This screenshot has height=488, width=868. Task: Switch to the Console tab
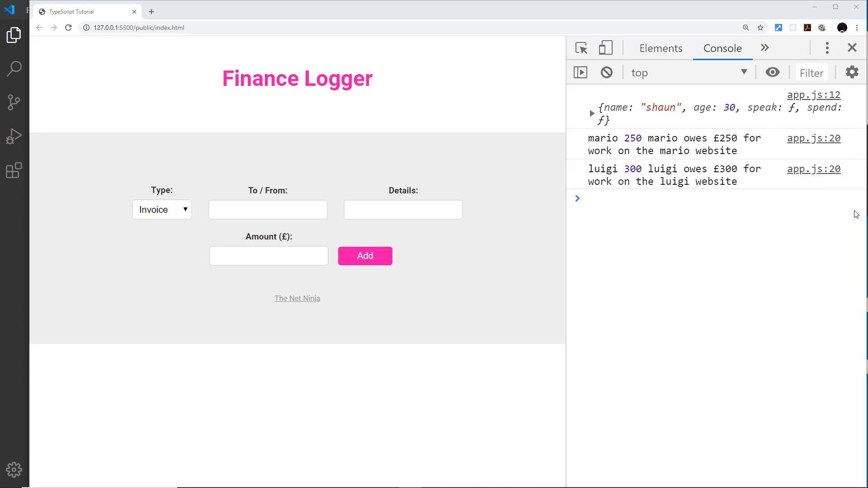coord(722,48)
